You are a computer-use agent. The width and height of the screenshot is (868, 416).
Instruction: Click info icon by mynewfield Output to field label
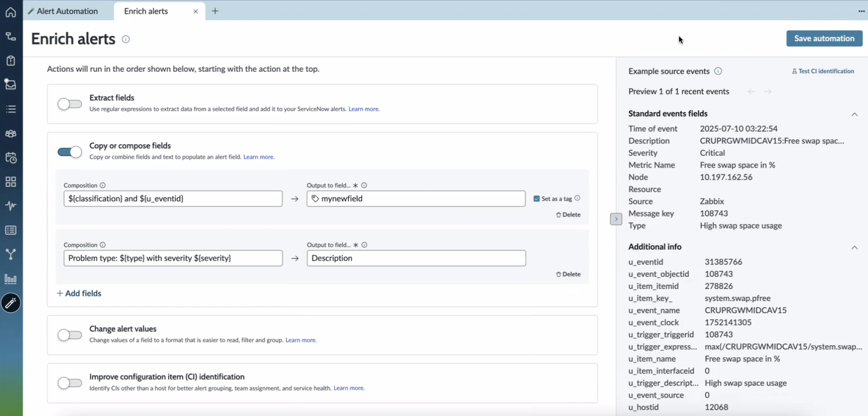(x=364, y=186)
